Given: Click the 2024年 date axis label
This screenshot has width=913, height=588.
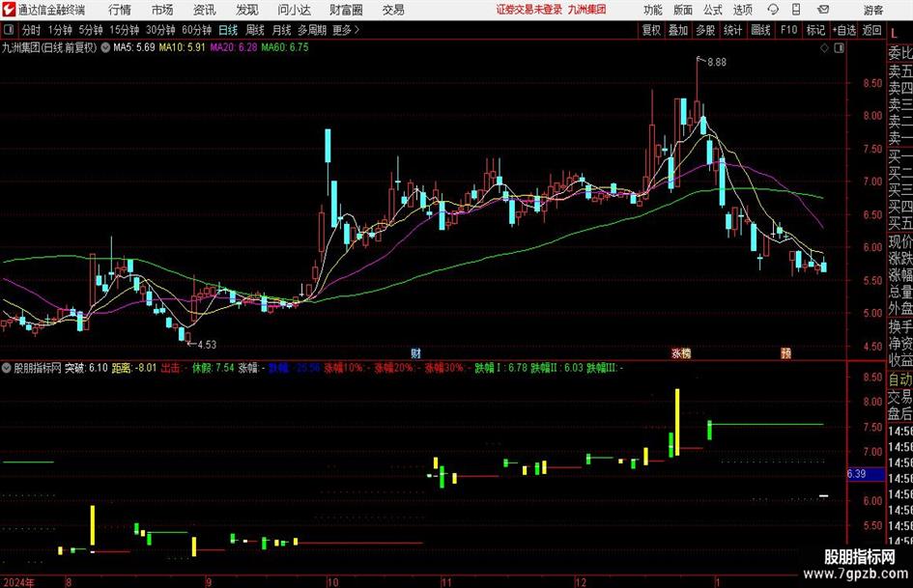Looking at the screenshot, I should [18, 582].
